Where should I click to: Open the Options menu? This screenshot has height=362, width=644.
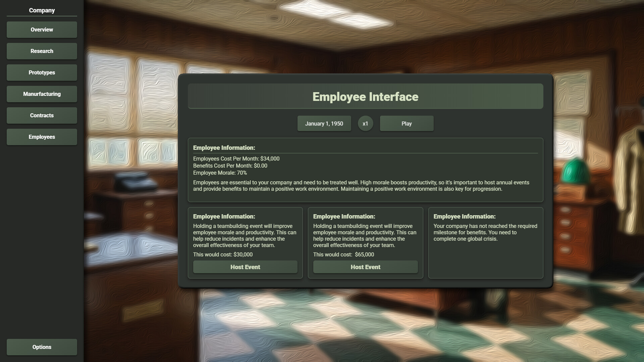42,347
